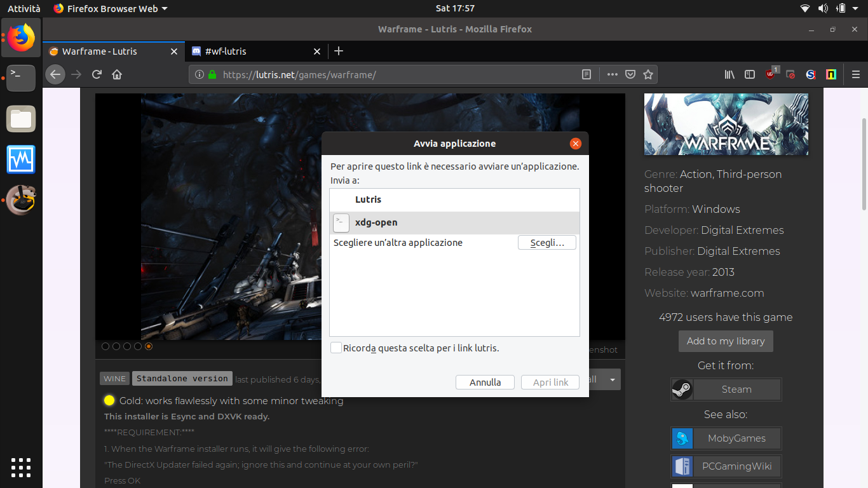Screen dimensions: 868x488
Task: Click the green padlock site info icon
Action: [x=212, y=74]
